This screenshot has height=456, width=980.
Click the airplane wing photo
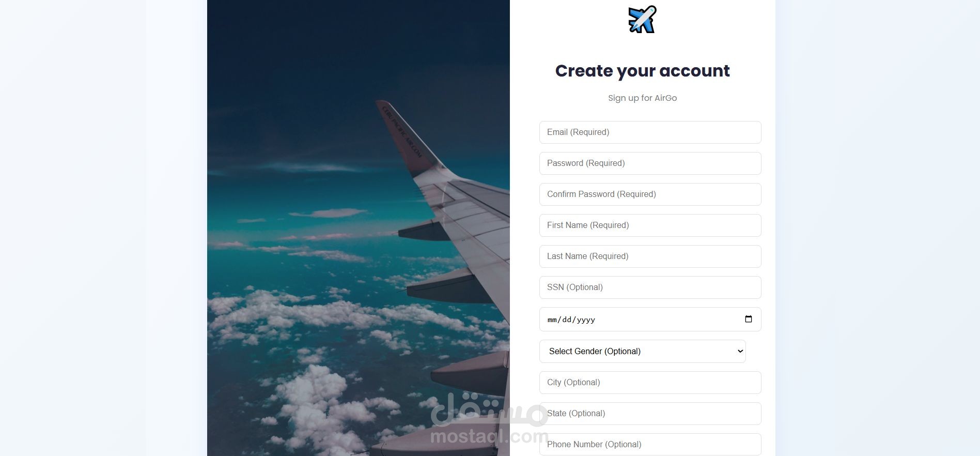(359, 228)
